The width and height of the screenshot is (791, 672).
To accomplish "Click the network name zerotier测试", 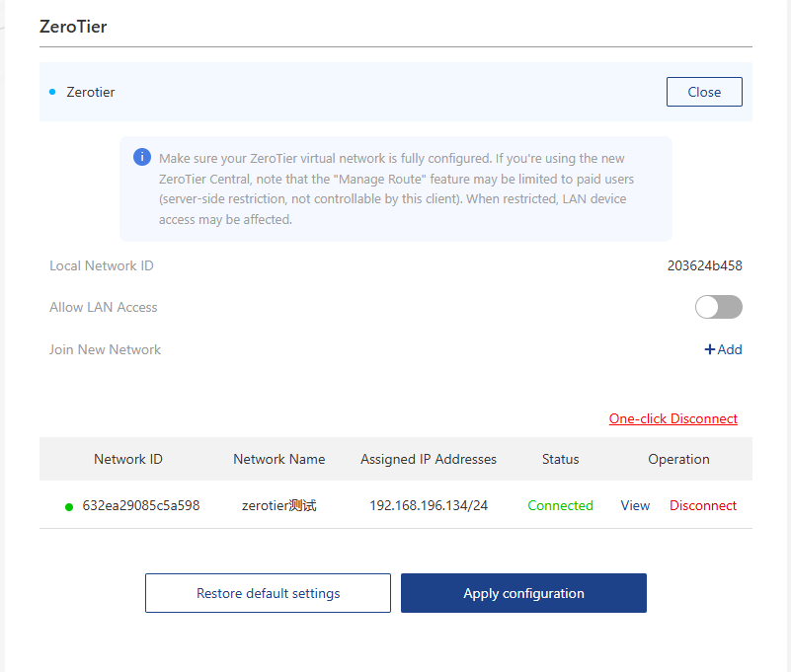I will click(278, 505).
